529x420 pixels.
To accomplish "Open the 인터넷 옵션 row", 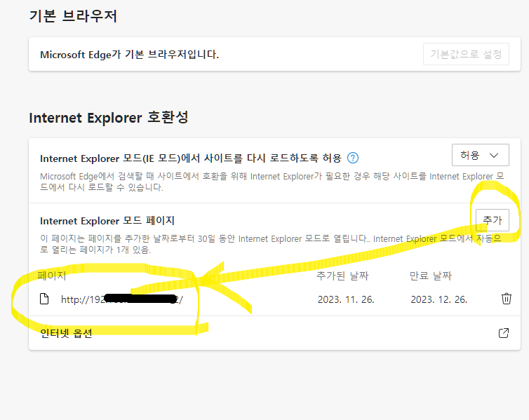I will [274, 333].
